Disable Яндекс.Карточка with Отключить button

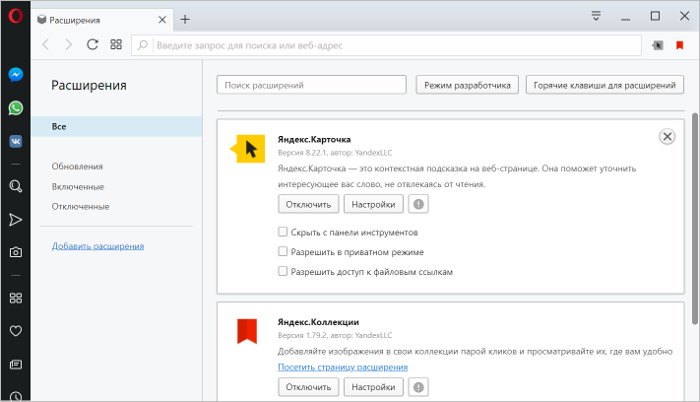[x=308, y=204]
